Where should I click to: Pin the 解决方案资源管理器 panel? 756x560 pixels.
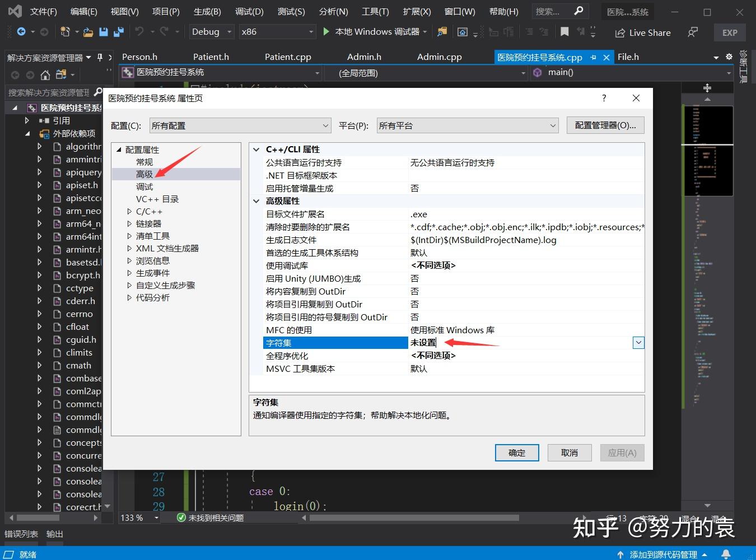point(100,57)
